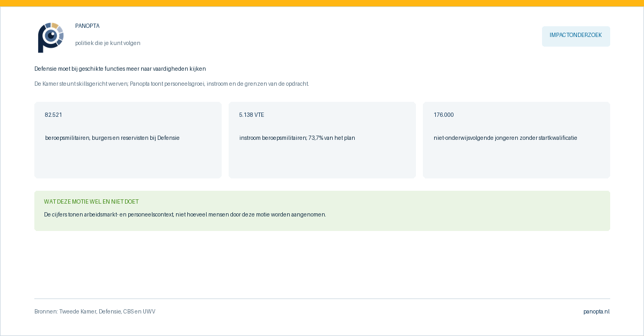The image size is (644, 336).
Task: Select the 82.521 statistic card
Action: click(128, 140)
